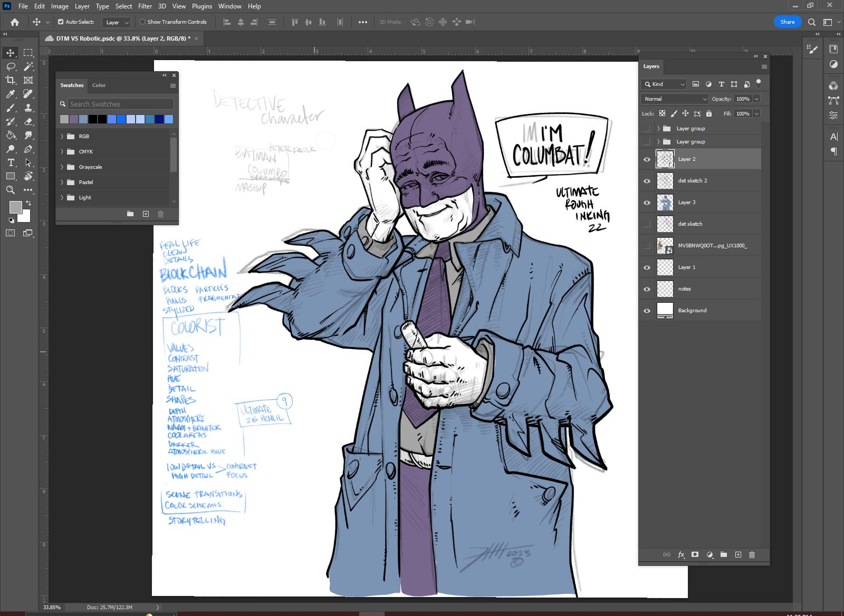
Task: Select the Paint Bucket tool
Action: [x=11, y=135]
